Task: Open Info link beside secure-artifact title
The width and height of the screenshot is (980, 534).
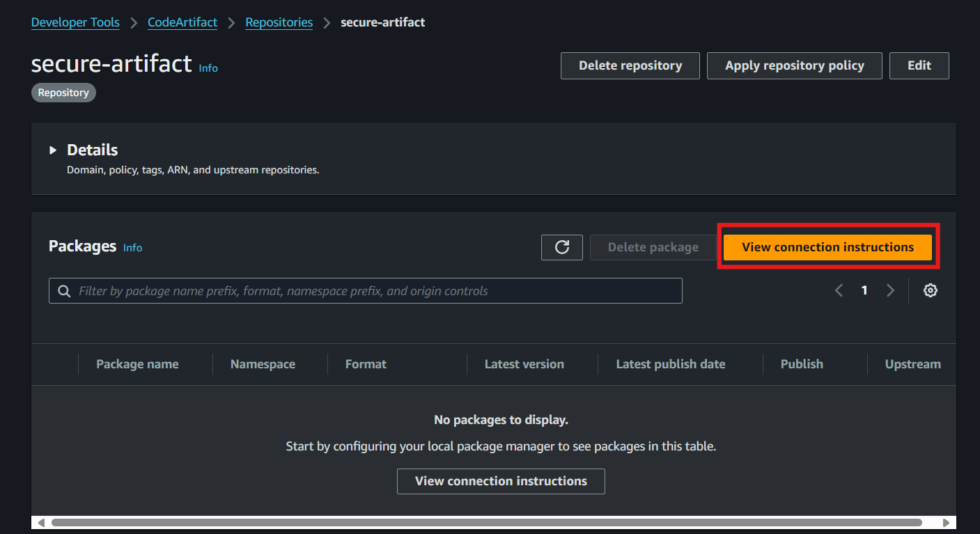Action: (208, 68)
